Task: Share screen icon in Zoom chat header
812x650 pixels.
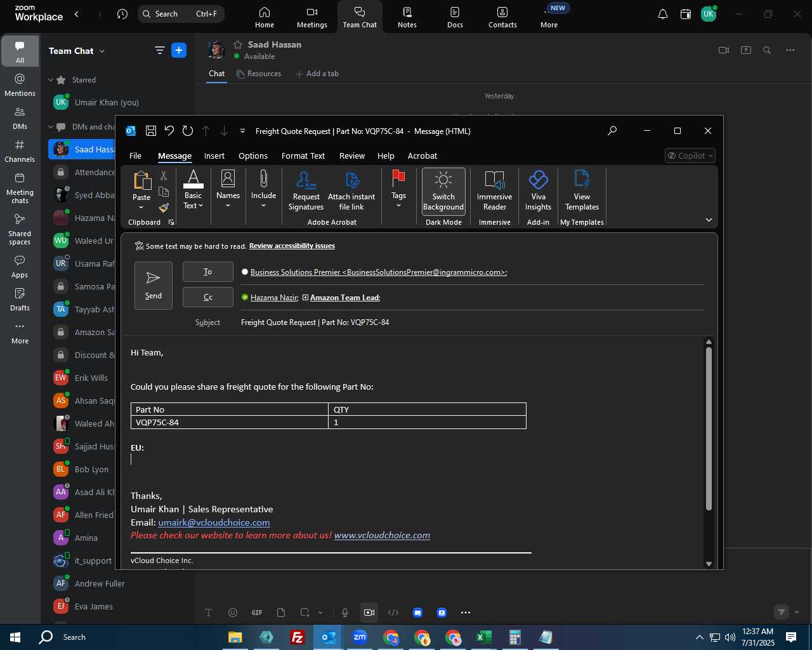Action: click(746, 50)
